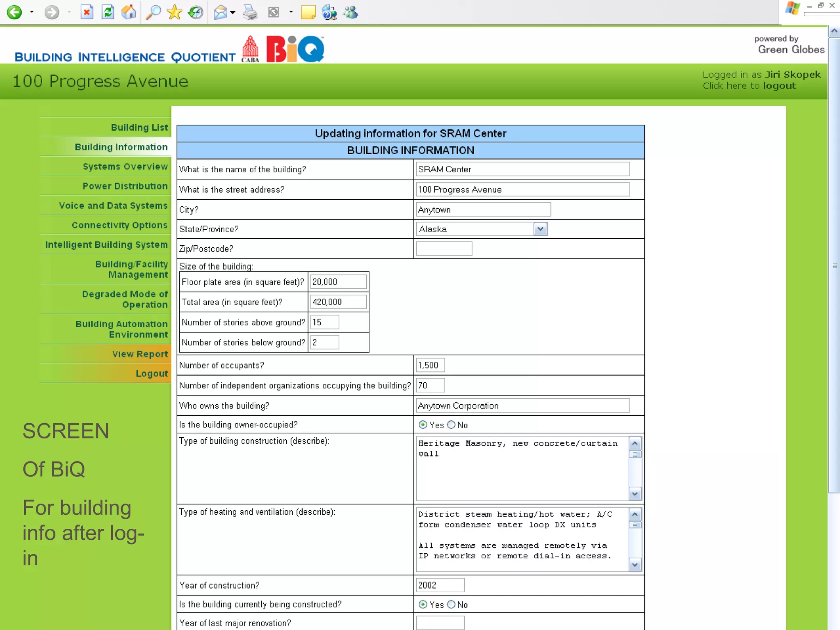Viewport: 840px width, 630px height.
Task: Open the Back button history dropdown
Action: (x=32, y=12)
